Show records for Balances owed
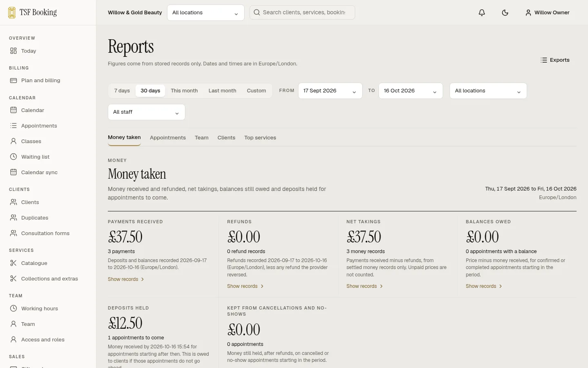Image resolution: width=588 pixels, height=368 pixels. point(484,286)
